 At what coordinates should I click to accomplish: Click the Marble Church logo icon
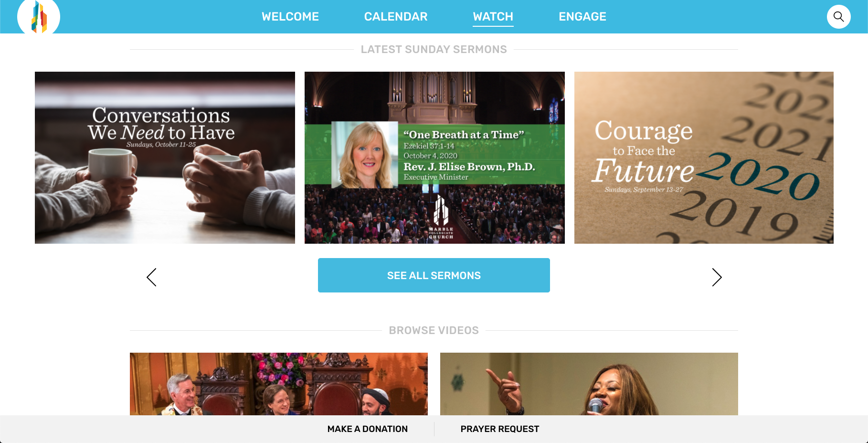click(39, 17)
